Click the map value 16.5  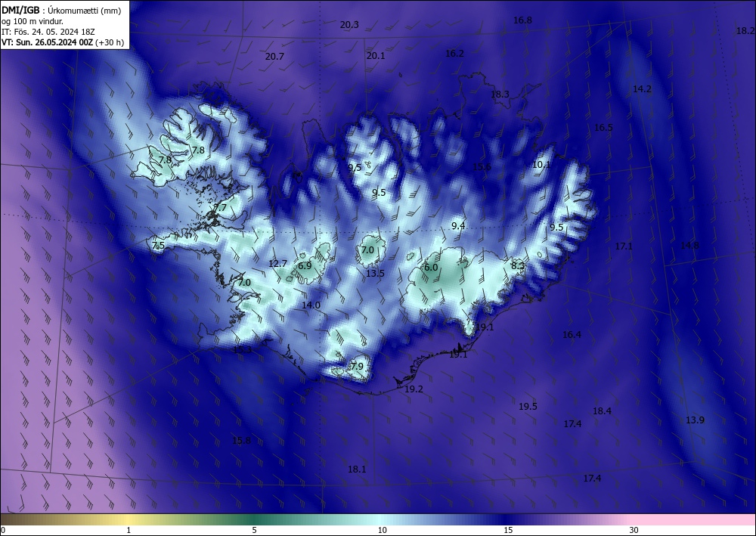pos(603,128)
